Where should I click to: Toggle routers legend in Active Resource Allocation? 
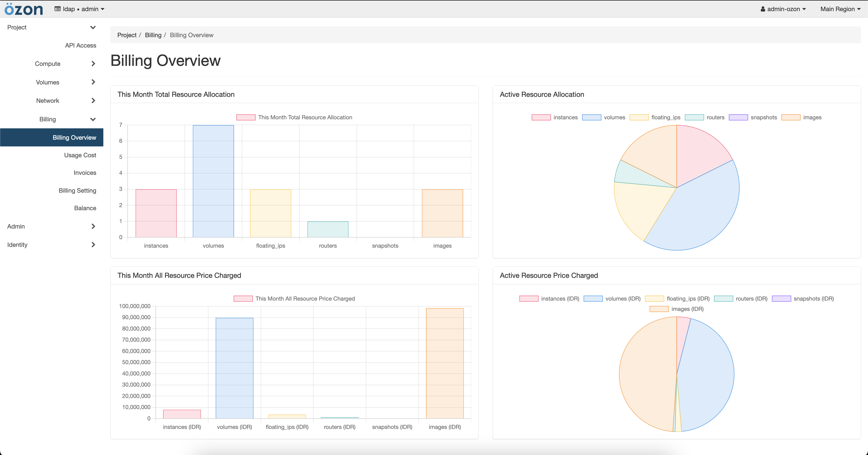click(704, 117)
